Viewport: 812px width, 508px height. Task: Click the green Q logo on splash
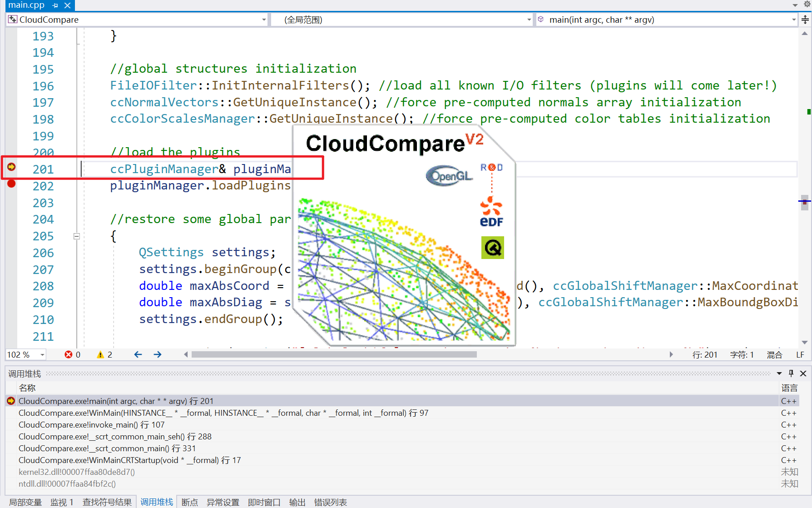(x=493, y=248)
